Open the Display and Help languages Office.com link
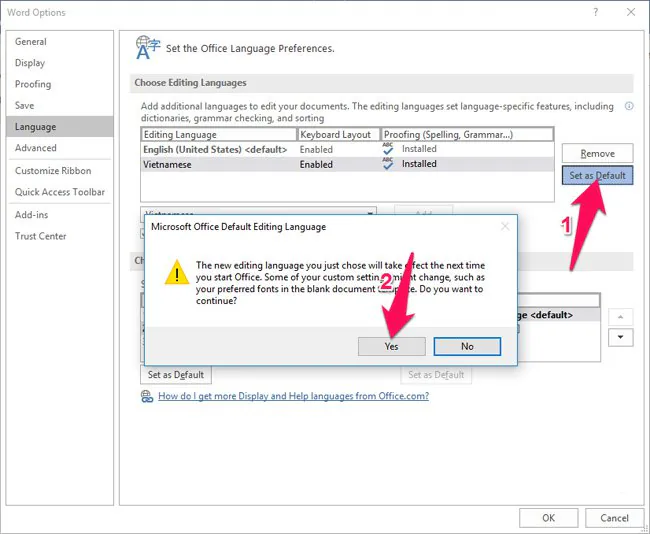The height and width of the screenshot is (534, 650). [x=293, y=396]
